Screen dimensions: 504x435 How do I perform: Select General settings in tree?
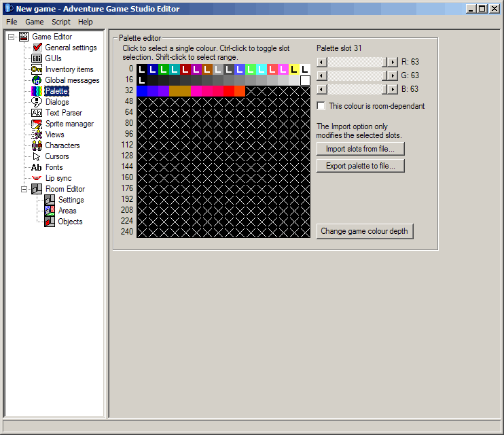point(71,48)
